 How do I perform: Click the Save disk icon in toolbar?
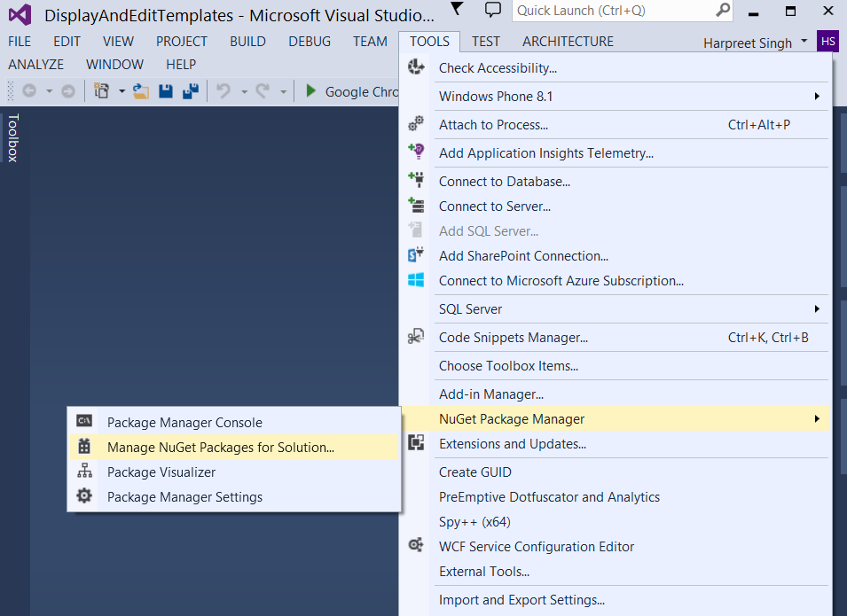click(x=166, y=91)
